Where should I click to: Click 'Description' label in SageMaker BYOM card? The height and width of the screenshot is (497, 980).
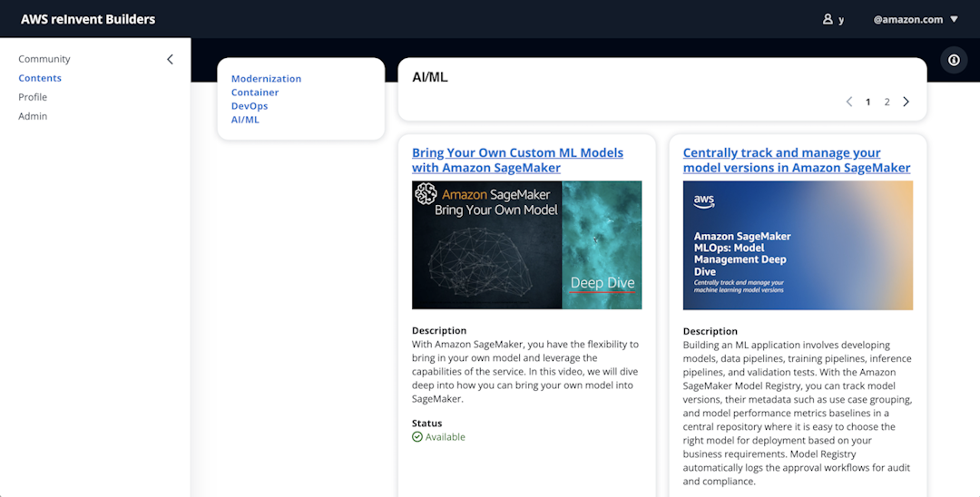(x=439, y=331)
